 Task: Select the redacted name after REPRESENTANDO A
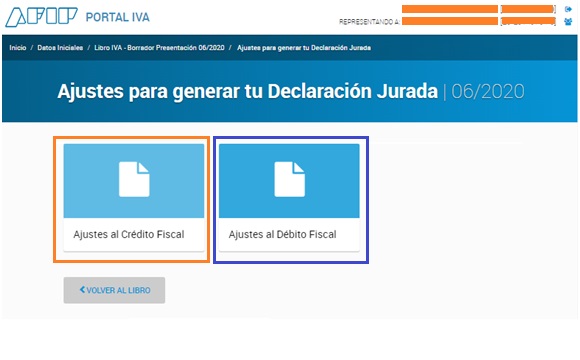point(450,21)
